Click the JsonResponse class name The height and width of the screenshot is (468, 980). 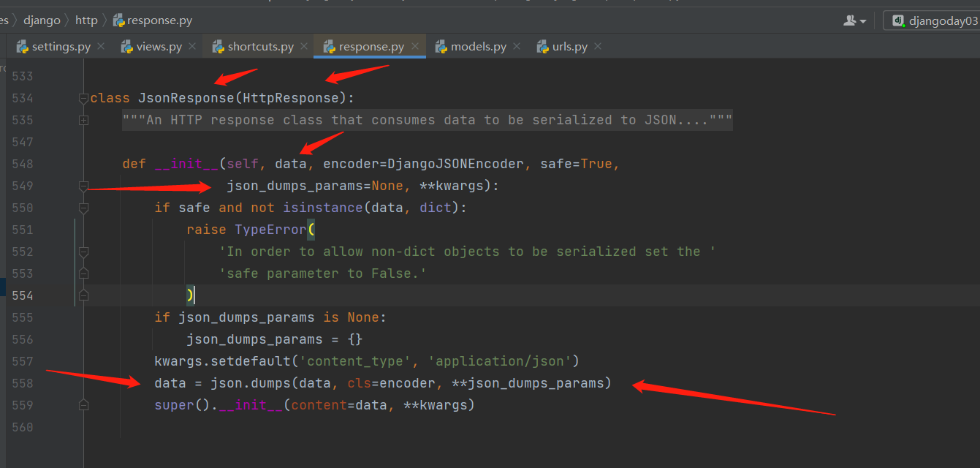coord(186,98)
